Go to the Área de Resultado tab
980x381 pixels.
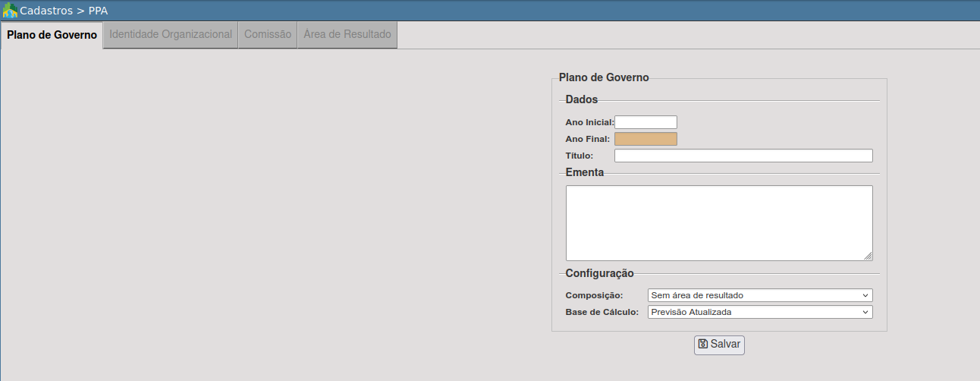tap(347, 35)
